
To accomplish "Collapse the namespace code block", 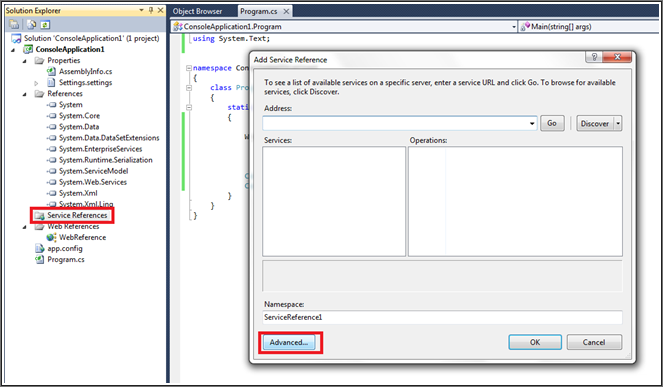I will (189, 68).
